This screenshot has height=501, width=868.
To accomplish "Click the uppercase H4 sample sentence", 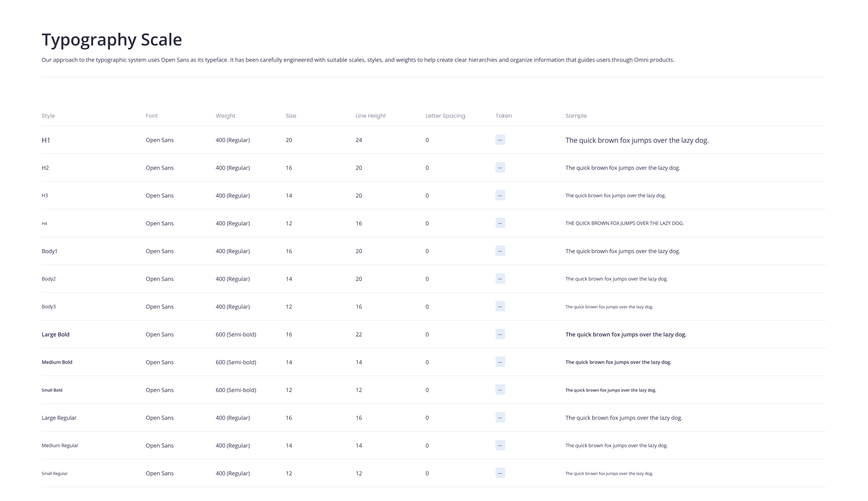I will pos(624,223).
